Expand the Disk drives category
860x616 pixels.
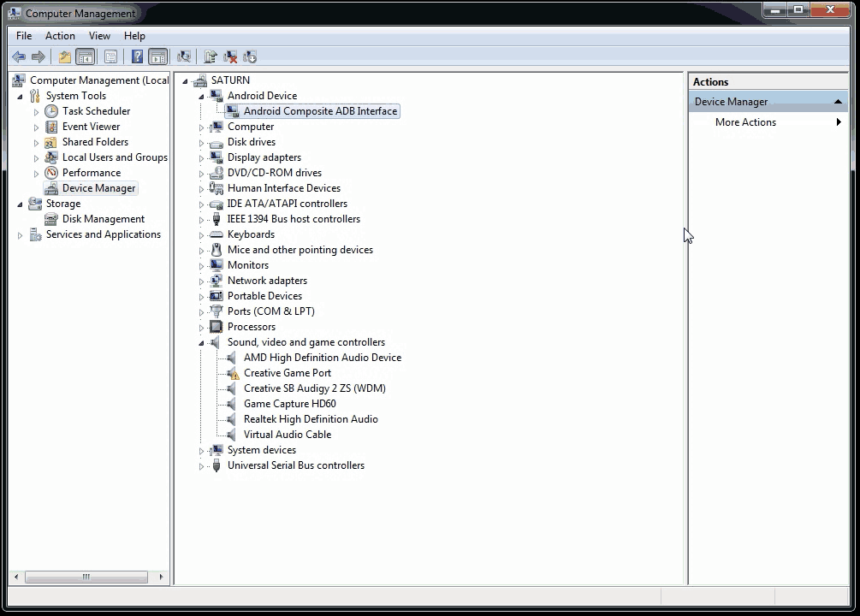click(x=201, y=143)
